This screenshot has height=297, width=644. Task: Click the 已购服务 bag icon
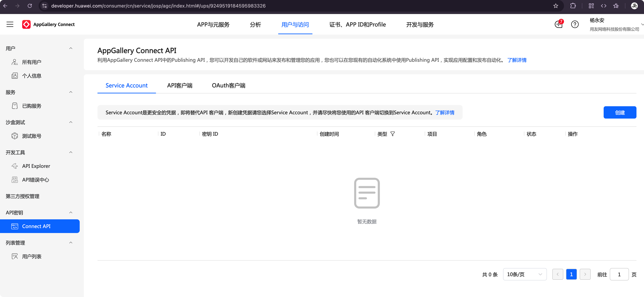click(15, 106)
